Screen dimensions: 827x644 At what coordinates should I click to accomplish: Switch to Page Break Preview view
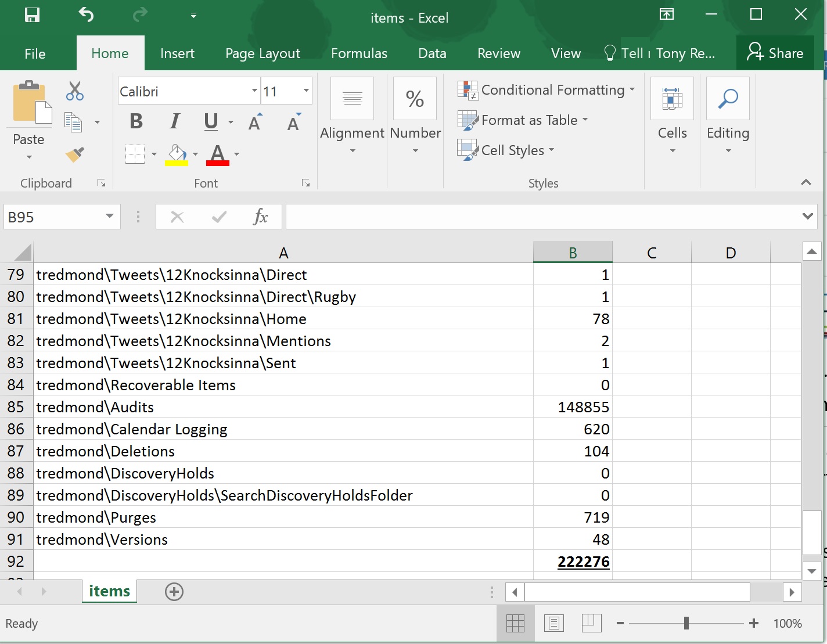point(591,623)
